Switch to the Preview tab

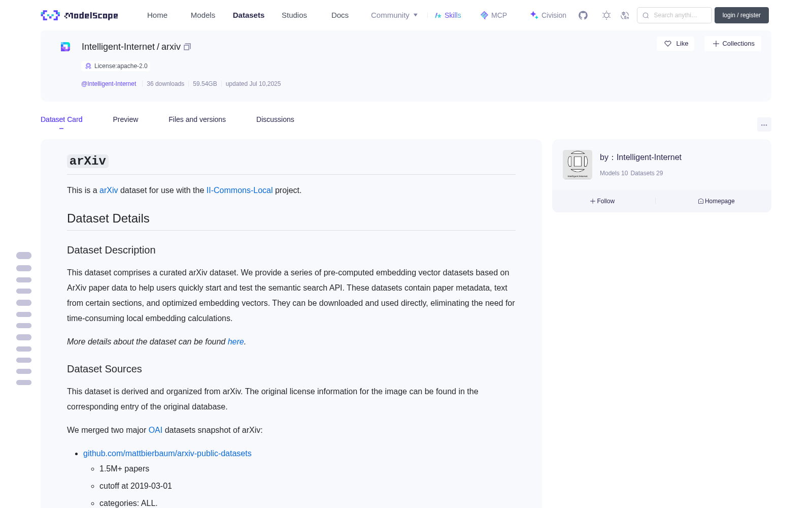pyautogui.click(x=125, y=119)
